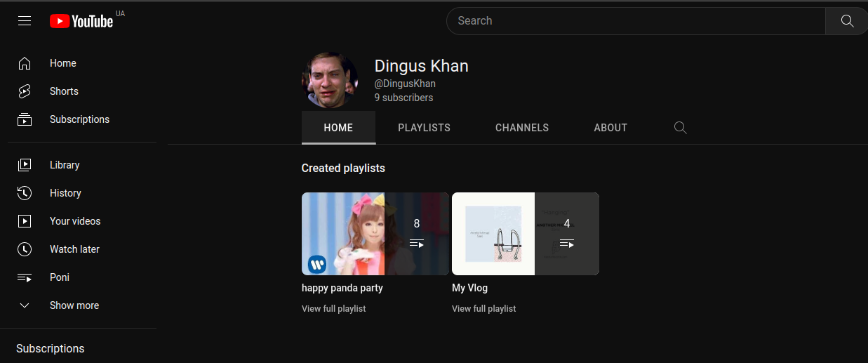The image size is (868, 363).
Task: Open Shorts from the sidebar
Action: 64,91
